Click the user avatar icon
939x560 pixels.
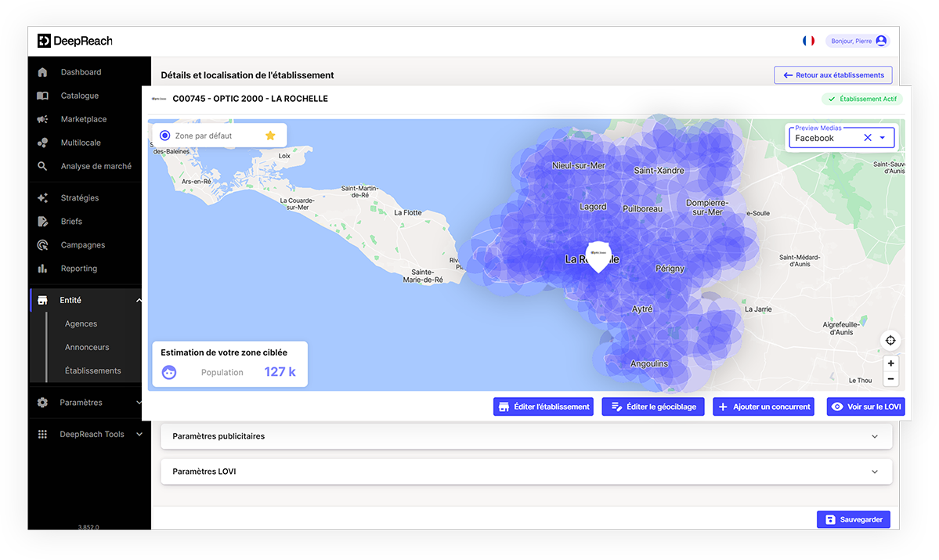881,41
